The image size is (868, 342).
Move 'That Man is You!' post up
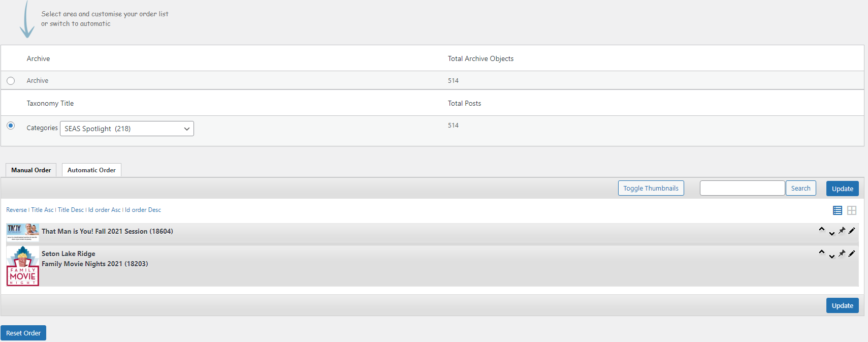click(821, 229)
